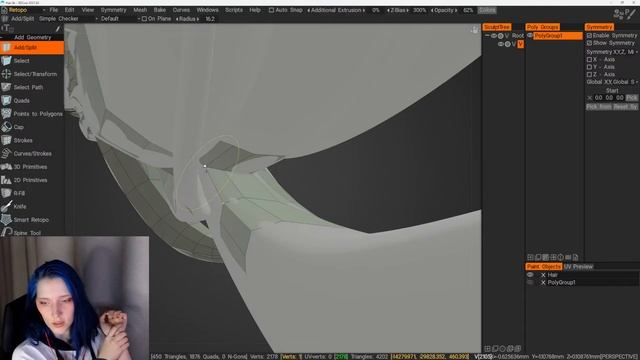Open the Default dropdown
This screenshot has width=640, height=360.
tap(120, 19)
